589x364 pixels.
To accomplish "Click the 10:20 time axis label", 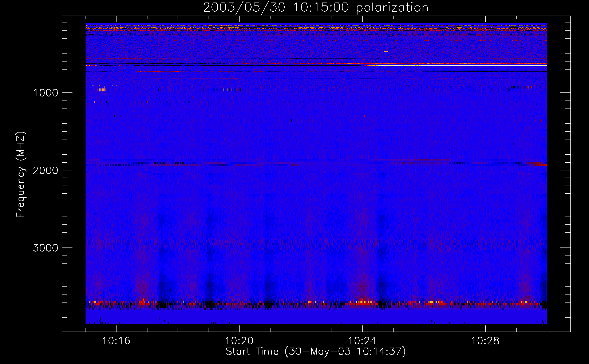I will coord(239,341).
